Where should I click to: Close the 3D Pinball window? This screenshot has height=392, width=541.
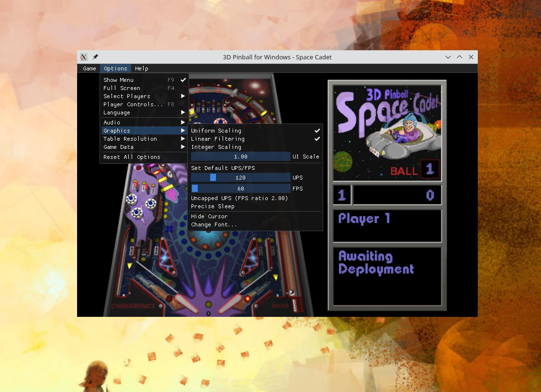click(471, 57)
